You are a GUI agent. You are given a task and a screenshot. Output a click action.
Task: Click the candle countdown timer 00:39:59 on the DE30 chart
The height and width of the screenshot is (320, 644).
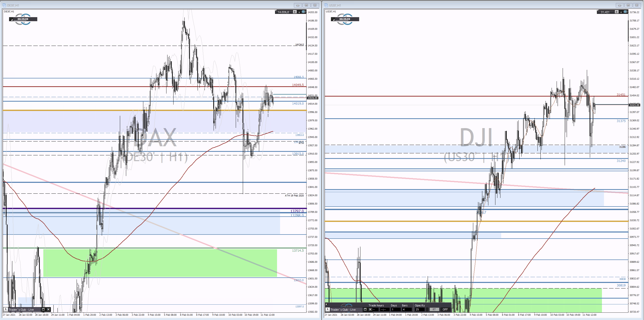(x=23, y=19)
